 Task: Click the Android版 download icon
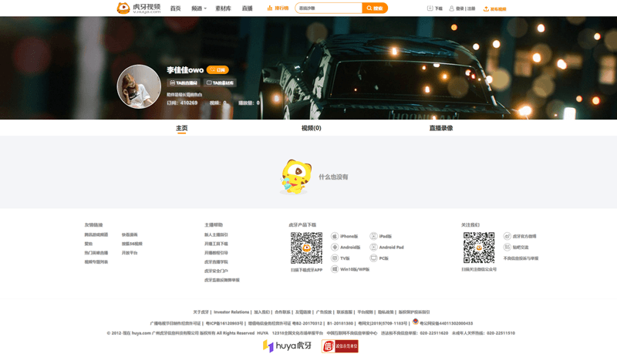(x=335, y=247)
